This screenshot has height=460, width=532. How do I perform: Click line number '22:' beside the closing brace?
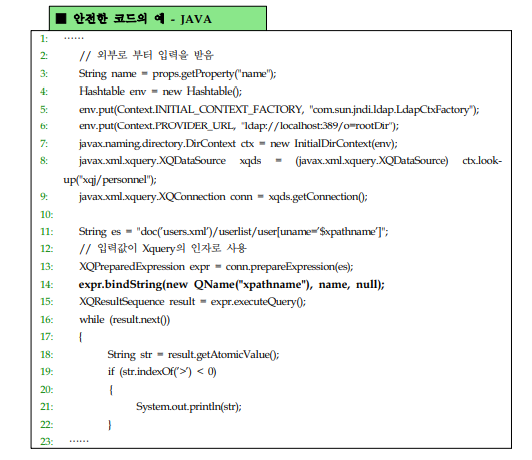46,424
